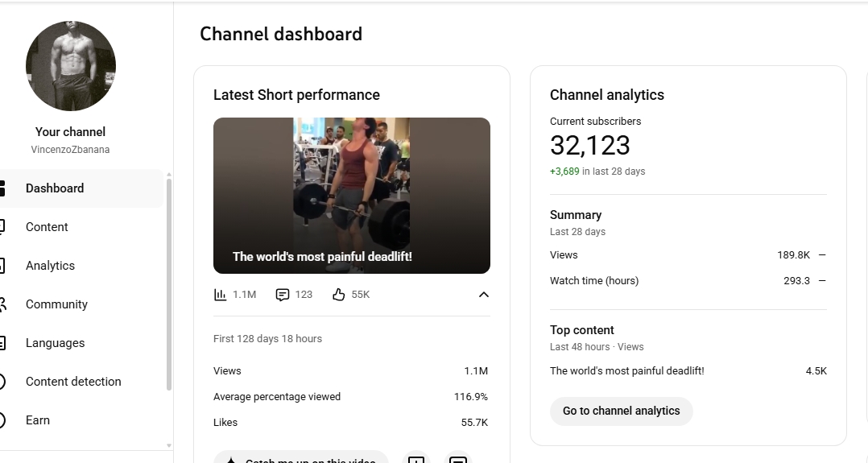
Task: Click the 'Average percentage viewed' value 116.9%
Action: pos(470,397)
